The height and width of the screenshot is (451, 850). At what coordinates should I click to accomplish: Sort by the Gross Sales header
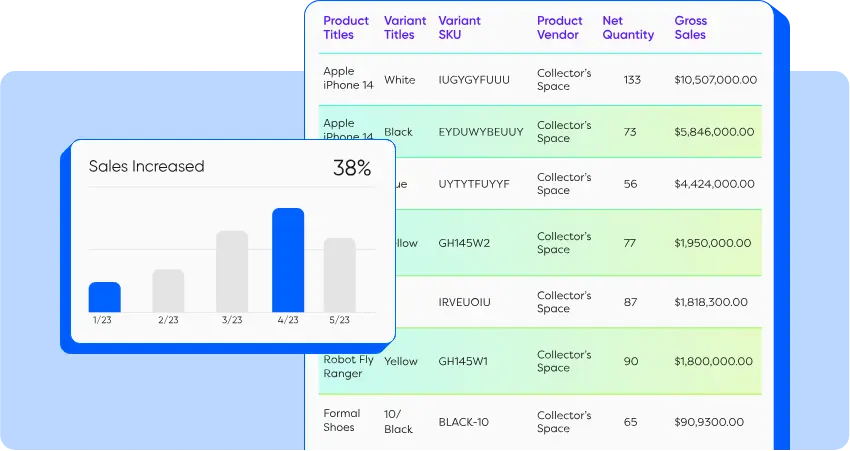point(690,28)
